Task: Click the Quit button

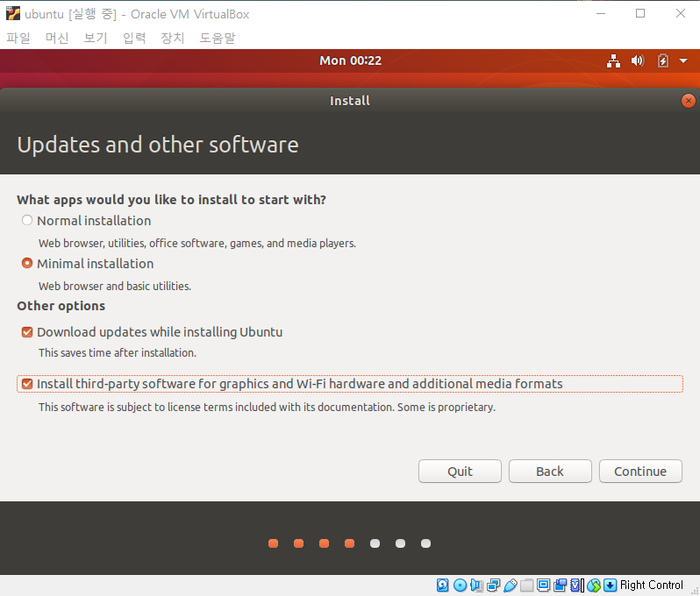Action: (x=460, y=471)
